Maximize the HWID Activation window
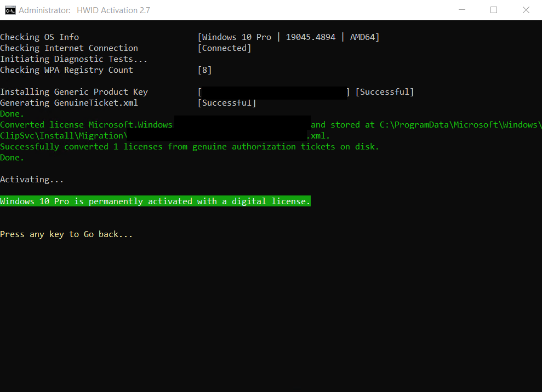The height and width of the screenshot is (392, 542). pyautogui.click(x=494, y=10)
